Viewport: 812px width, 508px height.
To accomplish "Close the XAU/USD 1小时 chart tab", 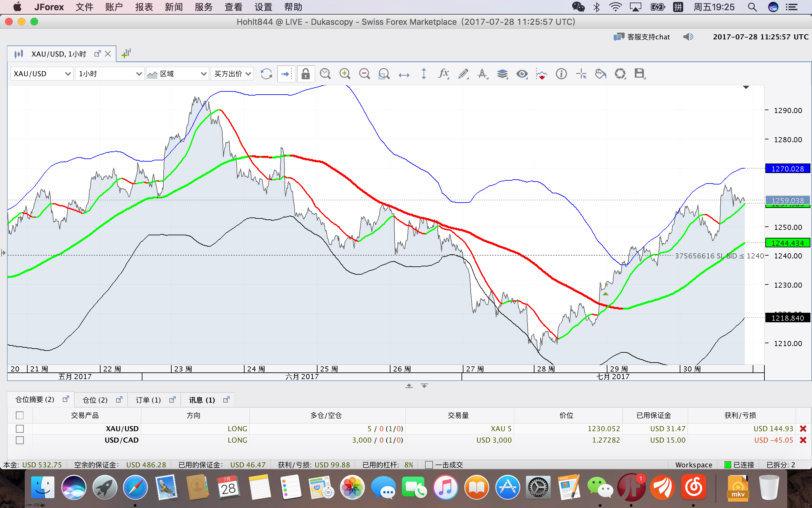I will 108,54.
